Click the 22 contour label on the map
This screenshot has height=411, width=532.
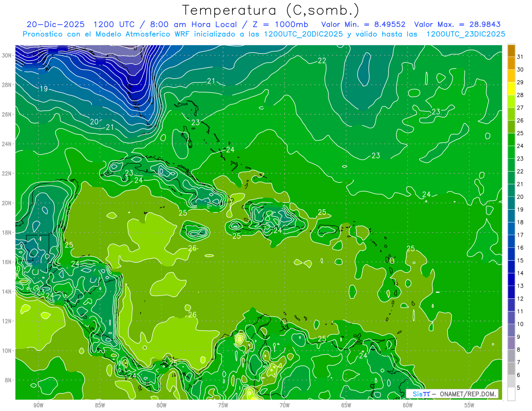click(x=322, y=61)
